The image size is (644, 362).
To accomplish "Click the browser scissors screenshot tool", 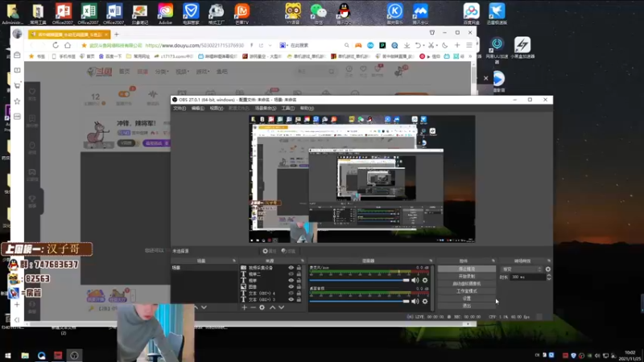I will click(431, 45).
